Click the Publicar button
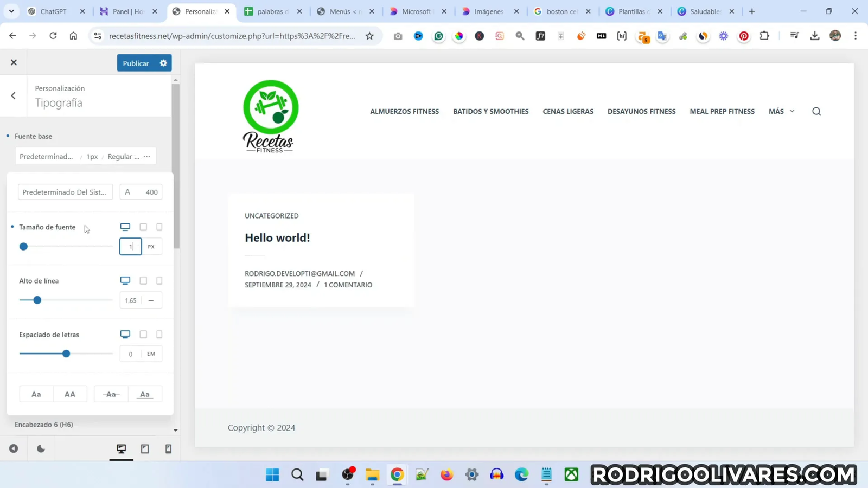This screenshot has width=868, height=488. tap(136, 63)
